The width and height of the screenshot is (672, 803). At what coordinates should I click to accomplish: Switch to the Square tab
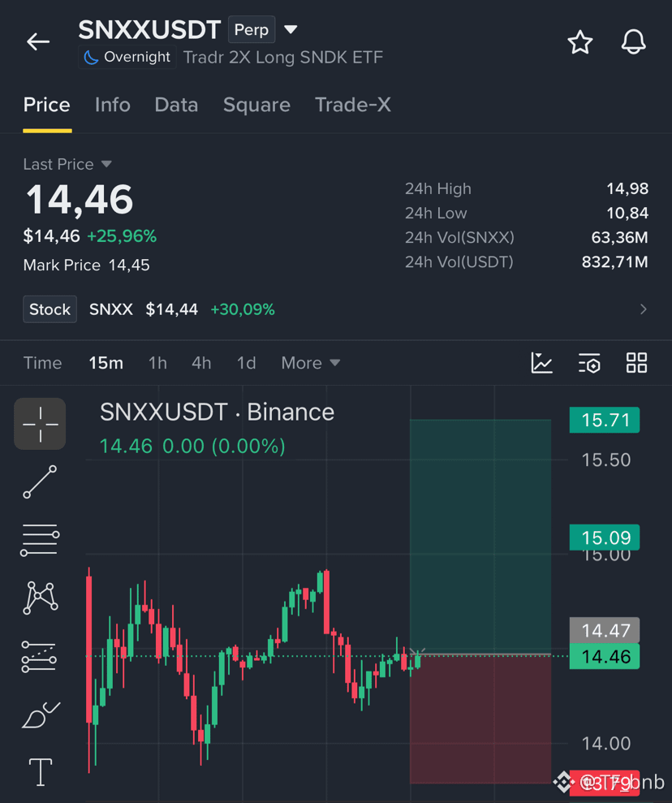[x=256, y=105]
